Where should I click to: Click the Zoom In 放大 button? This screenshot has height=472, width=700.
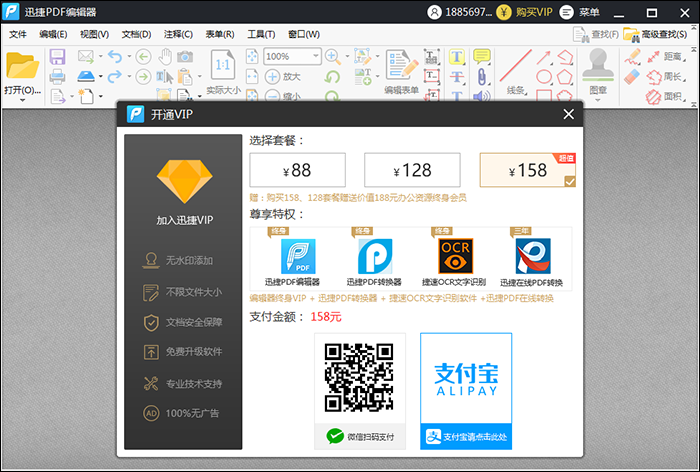(x=283, y=76)
